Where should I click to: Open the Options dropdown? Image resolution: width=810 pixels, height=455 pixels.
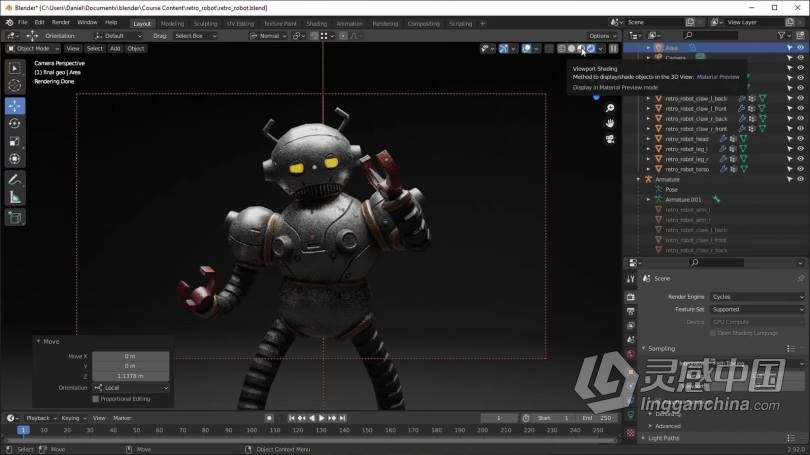coord(602,36)
